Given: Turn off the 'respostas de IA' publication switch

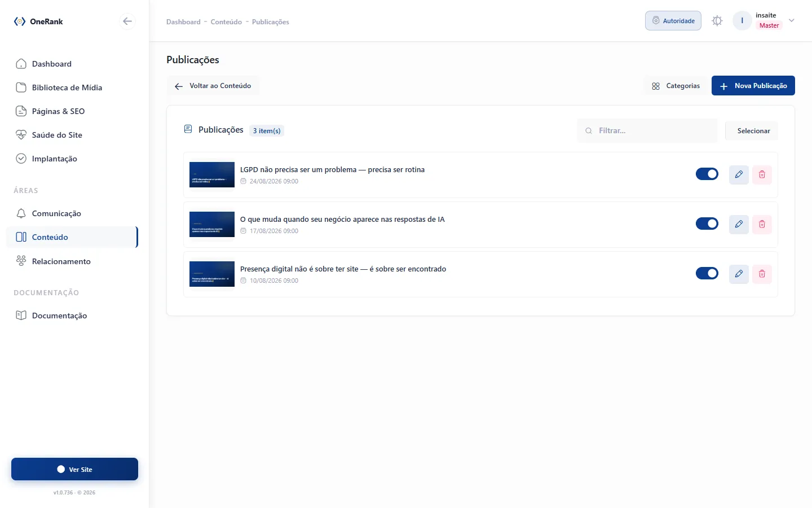Looking at the screenshot, I should click(x=707, y=224).
